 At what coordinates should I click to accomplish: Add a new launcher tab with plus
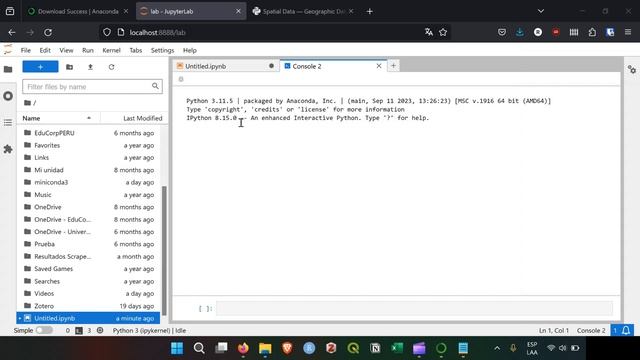(393, 65)
